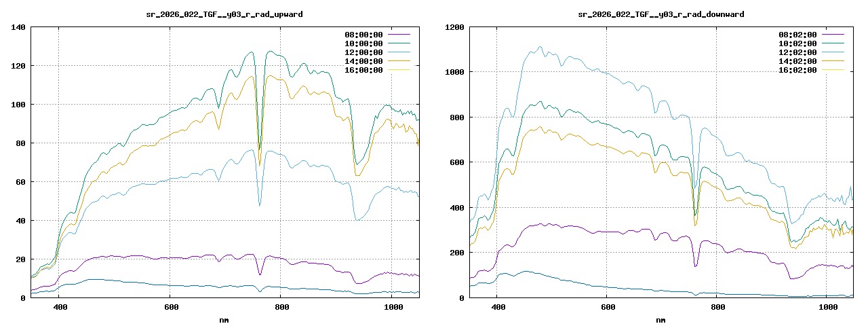The width and height of the screenshot is (868, 326).
Task: Click the upward radiance chart title
Action: [x=224, y=14]
